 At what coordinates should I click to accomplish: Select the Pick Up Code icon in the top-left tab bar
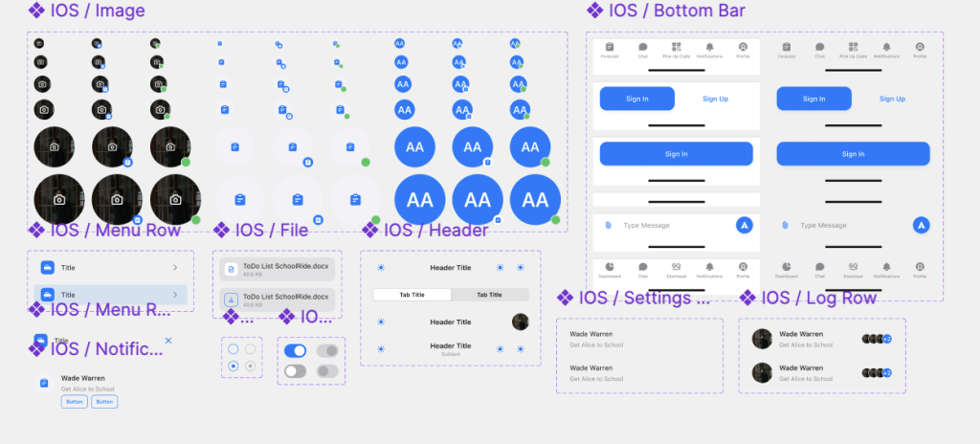tap(676, 47)
